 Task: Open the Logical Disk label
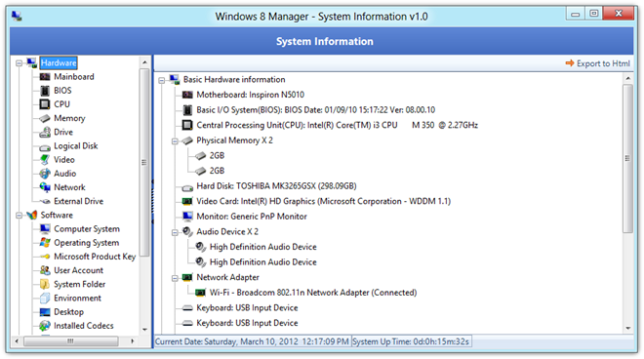(x=75, y=145)
